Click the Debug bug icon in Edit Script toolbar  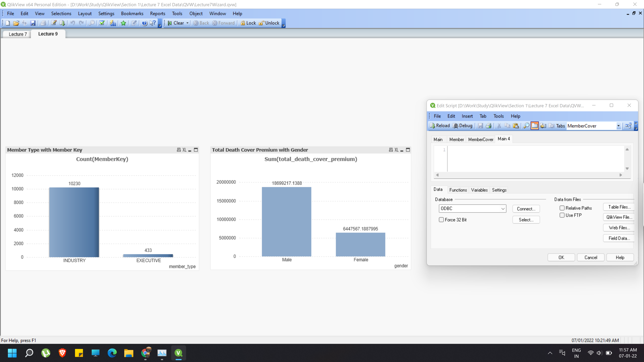[456, 126]
